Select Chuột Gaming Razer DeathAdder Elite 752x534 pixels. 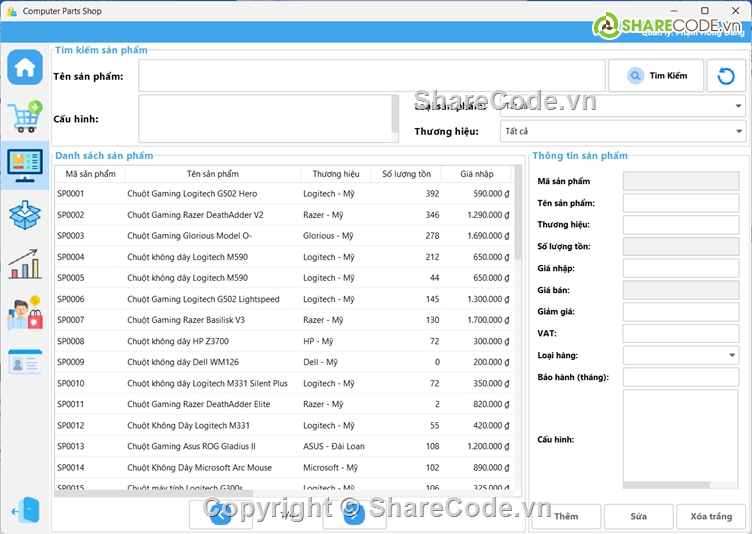coord(284,404)
